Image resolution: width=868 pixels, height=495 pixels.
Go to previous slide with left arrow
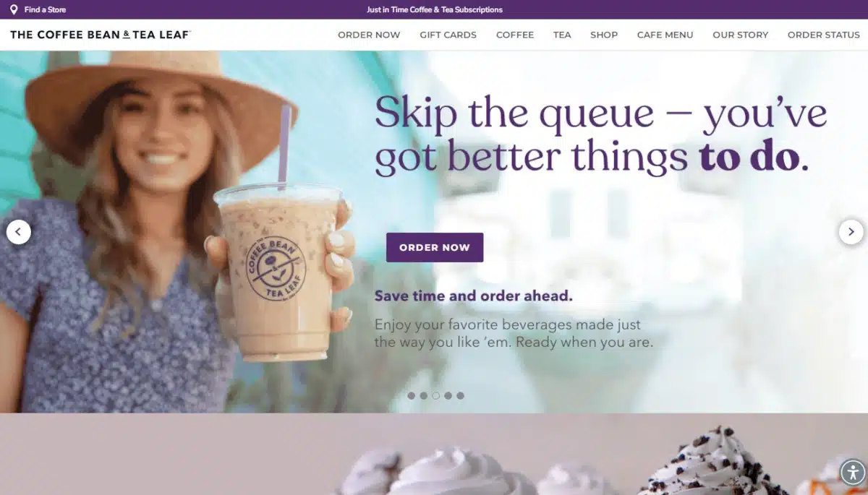[19, 232]
